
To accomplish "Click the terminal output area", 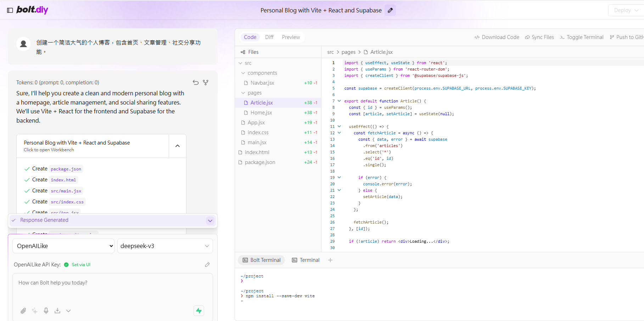I will point(439,294).
